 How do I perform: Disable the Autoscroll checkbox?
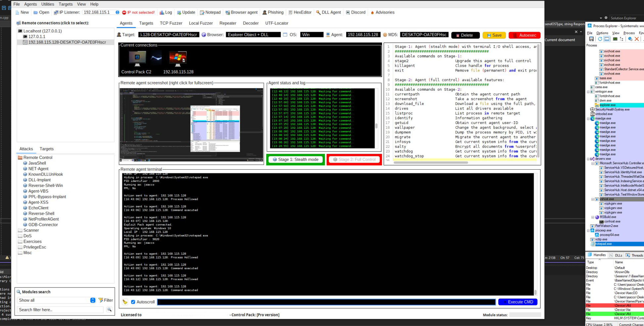pos(133,302)
